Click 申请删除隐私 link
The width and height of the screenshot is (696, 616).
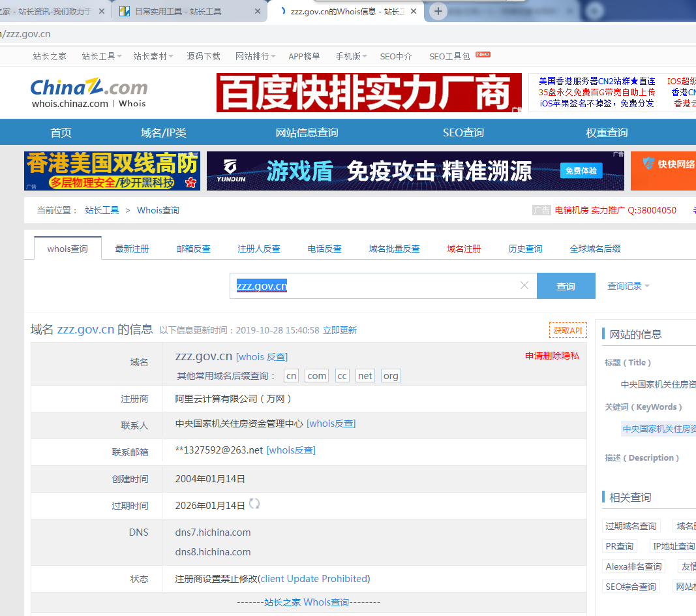pyautogui.click(x=552, y=355)
